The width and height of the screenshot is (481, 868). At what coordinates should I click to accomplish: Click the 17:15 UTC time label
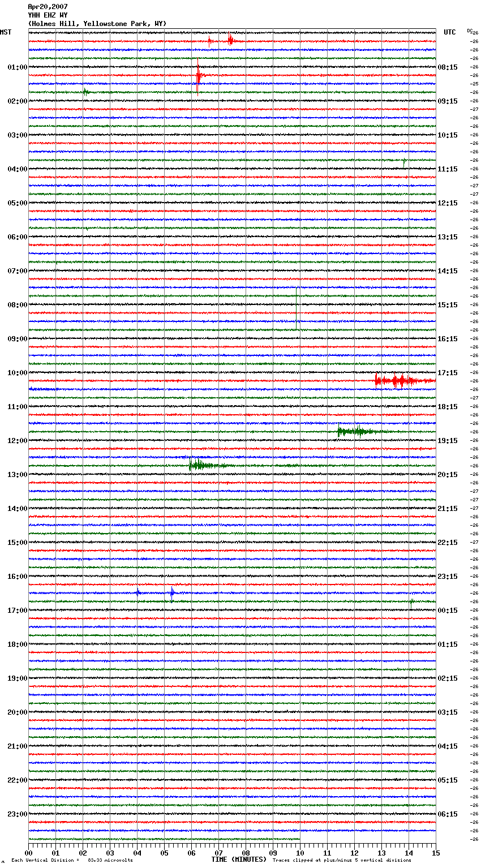click(448, 373)
